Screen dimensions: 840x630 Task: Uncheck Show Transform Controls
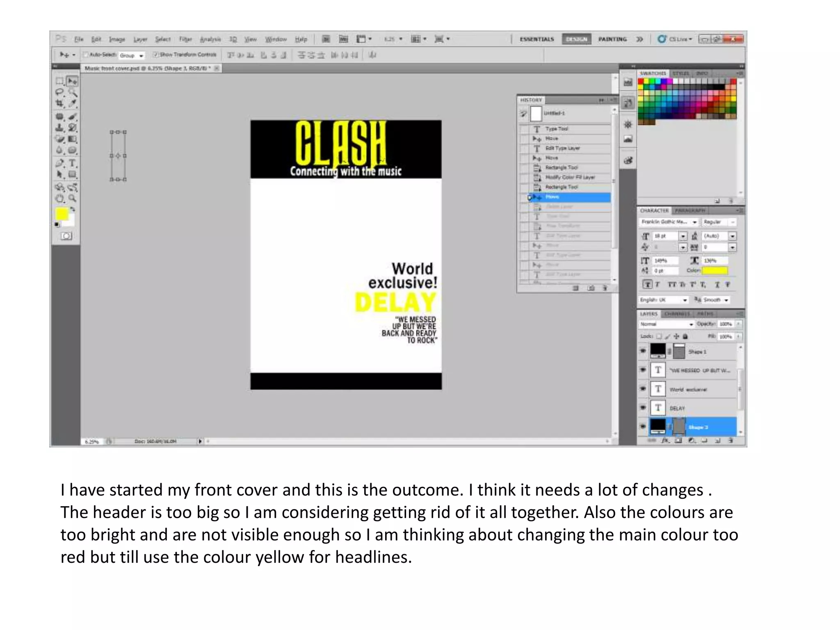[x=155, y=55]
